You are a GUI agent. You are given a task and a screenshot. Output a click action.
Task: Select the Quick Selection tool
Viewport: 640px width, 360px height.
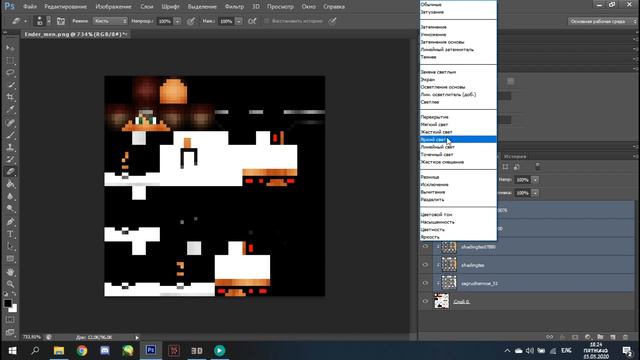10,85
